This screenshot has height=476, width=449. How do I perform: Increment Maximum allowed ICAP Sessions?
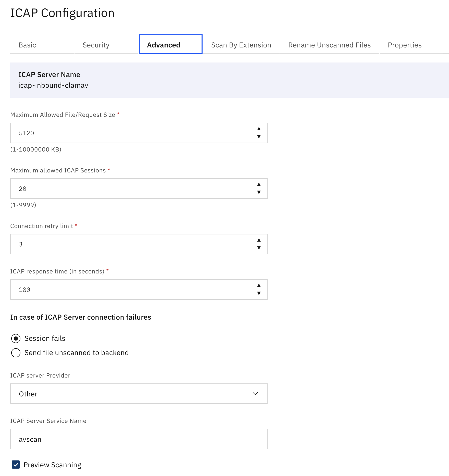(259, 184)
